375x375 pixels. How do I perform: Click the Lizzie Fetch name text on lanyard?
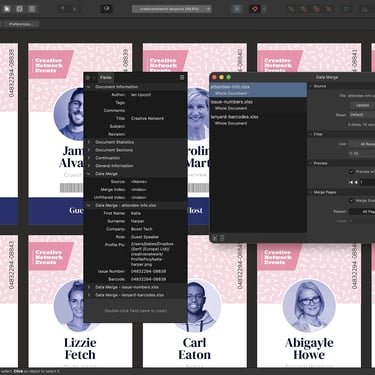80,349
